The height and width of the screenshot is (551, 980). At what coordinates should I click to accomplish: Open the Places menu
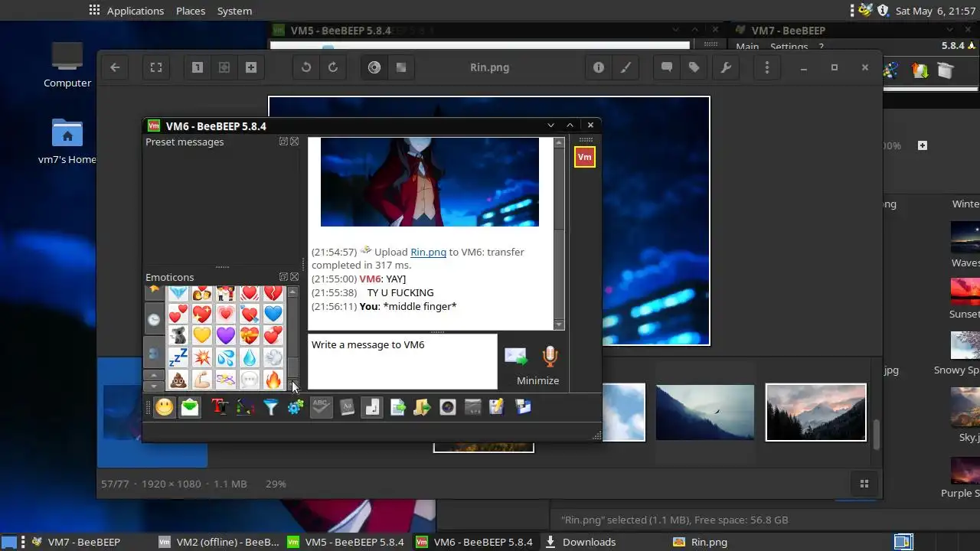(191, 11)
